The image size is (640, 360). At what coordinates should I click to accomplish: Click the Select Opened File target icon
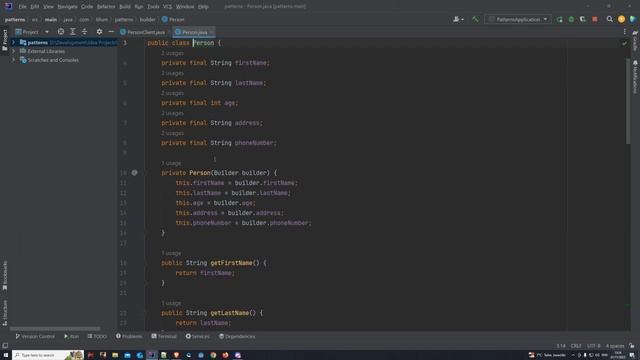61,31
